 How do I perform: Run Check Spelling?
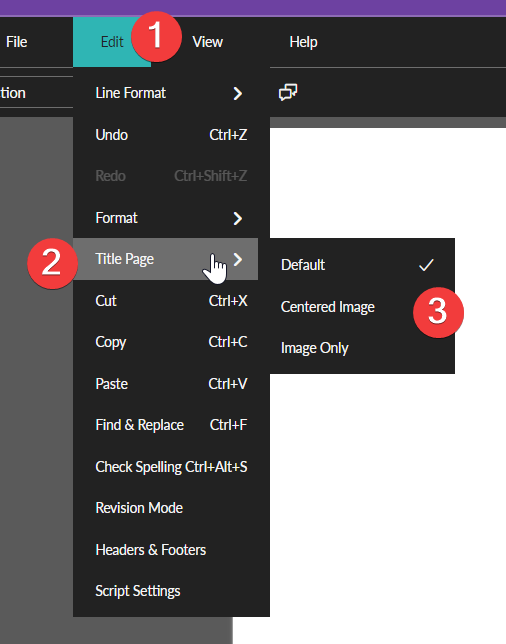coord(171,467)
